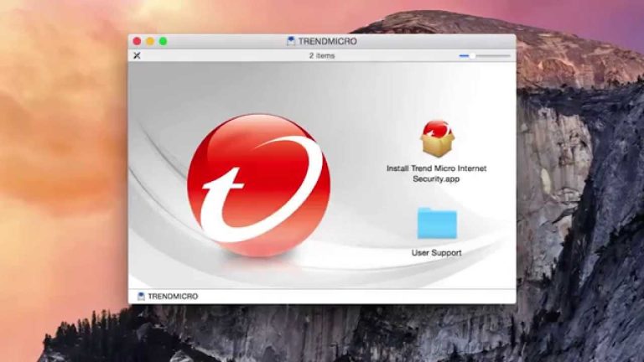The image size is (644, 362).
Task: Click the large red Trend Micro logo
Action: (258, 185)
